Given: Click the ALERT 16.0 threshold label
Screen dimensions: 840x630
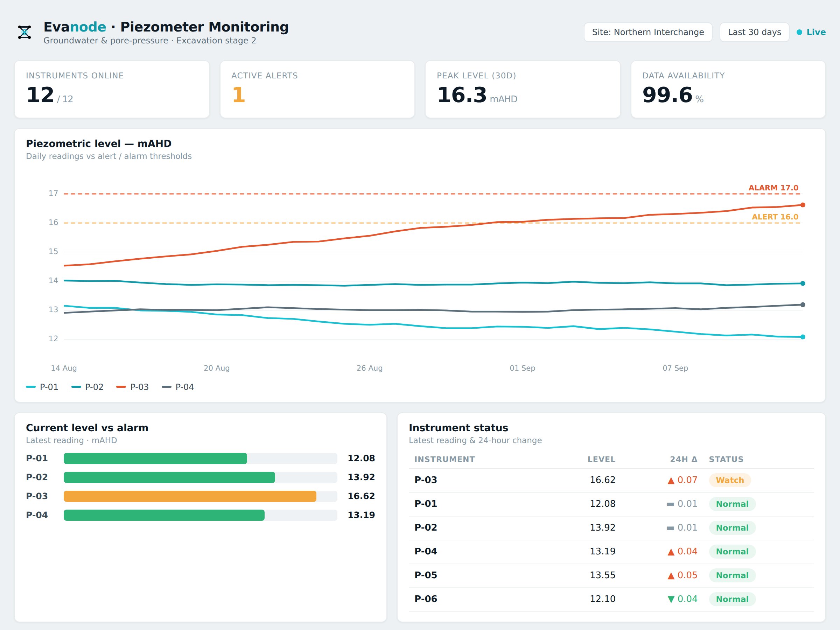Looking at the screenshot, I should point(775,217).
